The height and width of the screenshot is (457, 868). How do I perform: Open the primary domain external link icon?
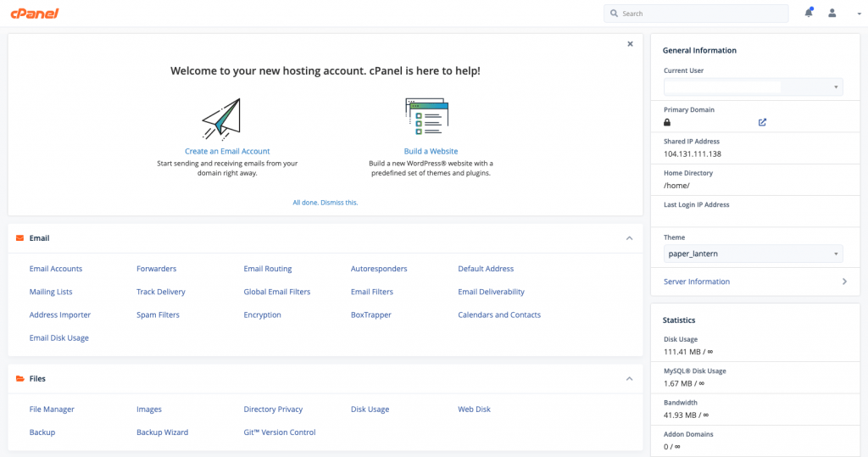pos(762,122)
